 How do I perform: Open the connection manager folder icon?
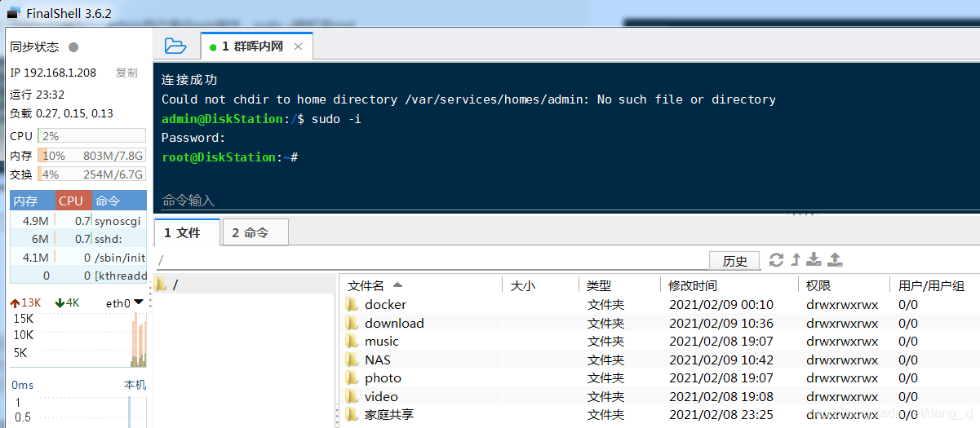click(x=175, y=46)
